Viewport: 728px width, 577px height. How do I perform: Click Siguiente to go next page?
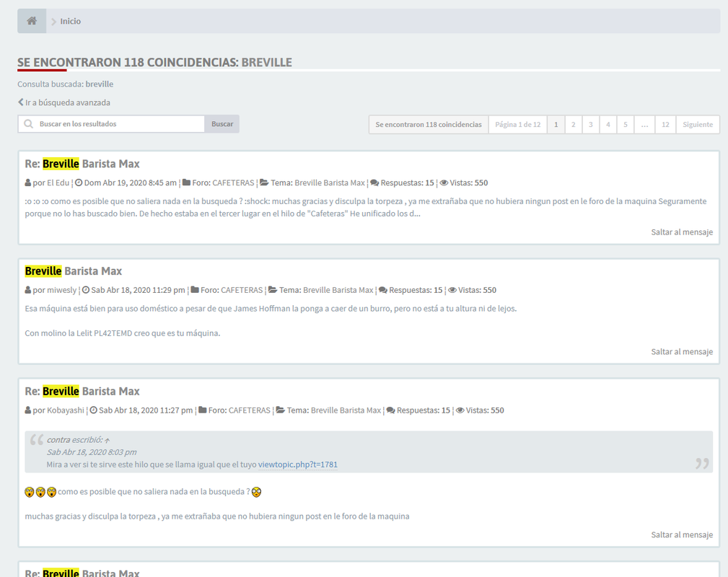[x=698, y=124]
